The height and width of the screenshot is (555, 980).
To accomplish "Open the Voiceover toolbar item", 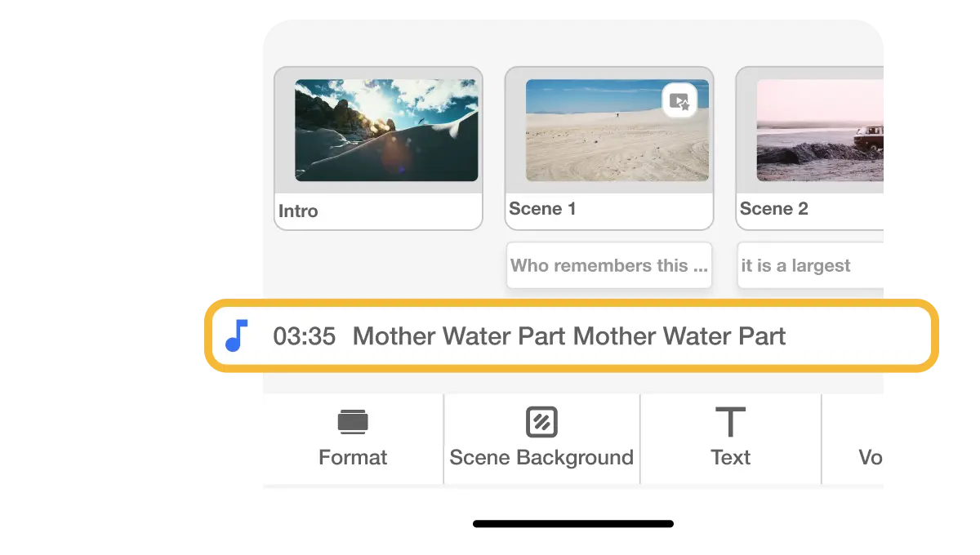I will point(870,458).
